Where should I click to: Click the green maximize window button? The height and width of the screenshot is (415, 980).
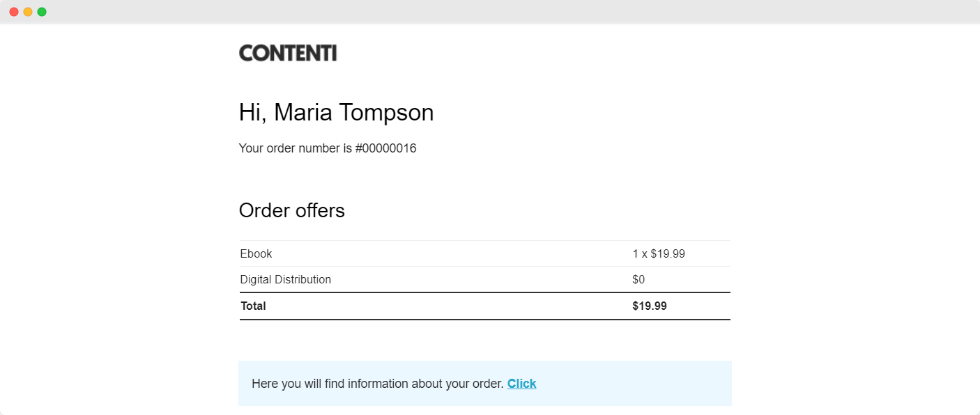pos(42,12)
